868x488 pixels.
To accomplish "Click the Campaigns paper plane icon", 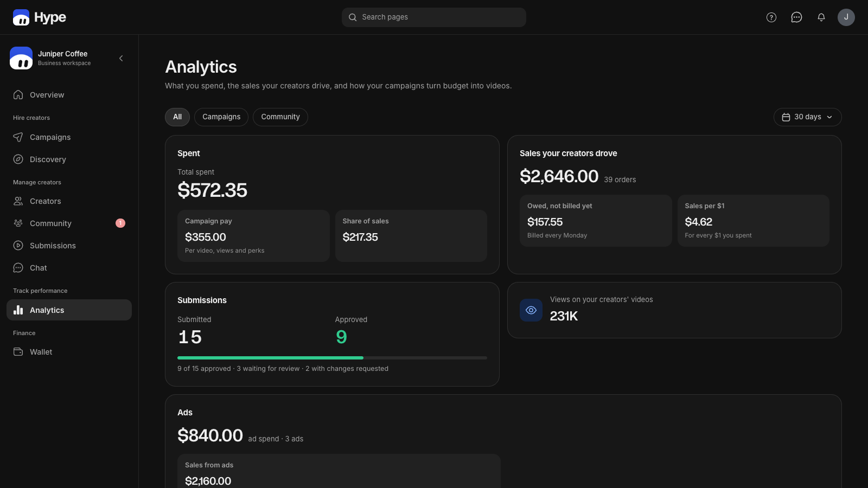I will point(18,137).
